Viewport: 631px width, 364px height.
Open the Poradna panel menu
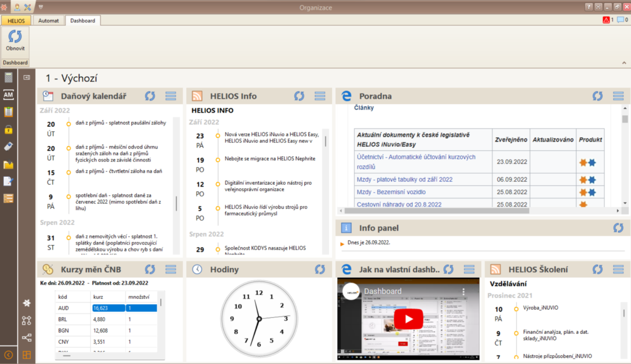(x=619, y=96)
